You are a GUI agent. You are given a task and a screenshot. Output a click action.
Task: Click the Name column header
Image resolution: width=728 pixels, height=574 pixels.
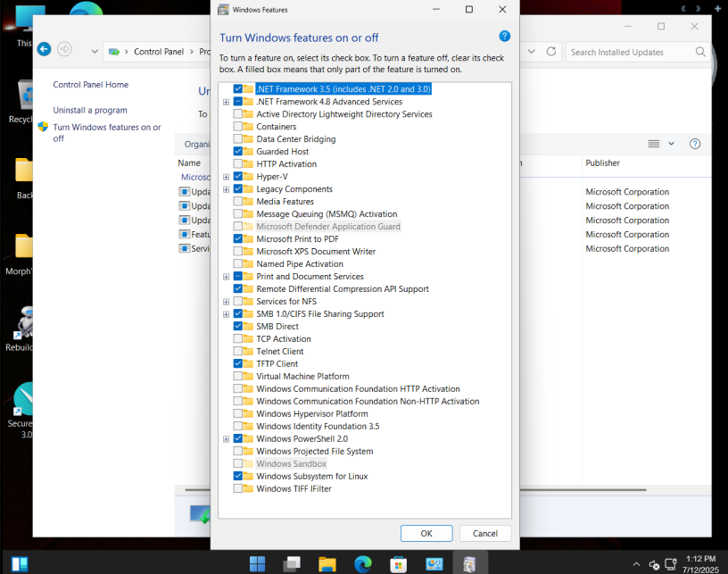pos(189,163)
